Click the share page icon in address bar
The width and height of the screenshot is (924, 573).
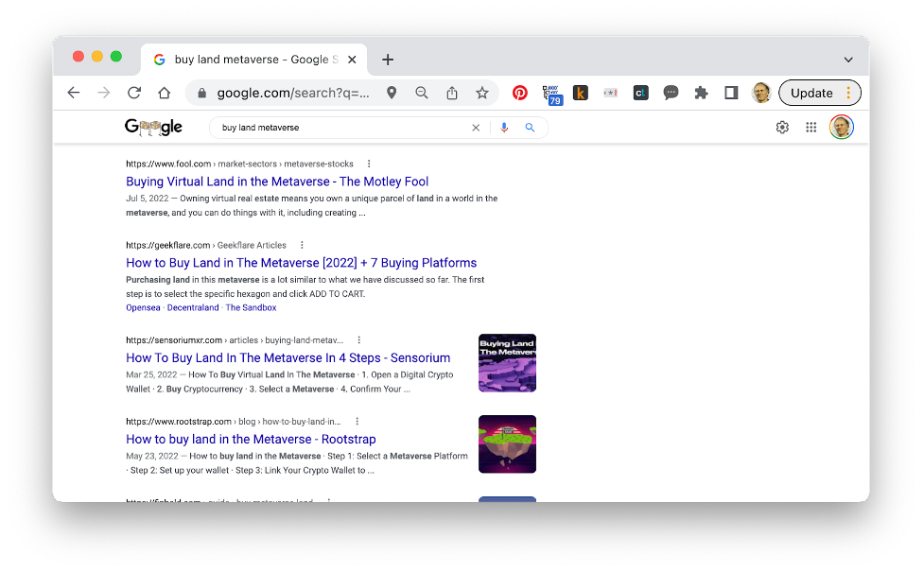[x=452, y=93]
